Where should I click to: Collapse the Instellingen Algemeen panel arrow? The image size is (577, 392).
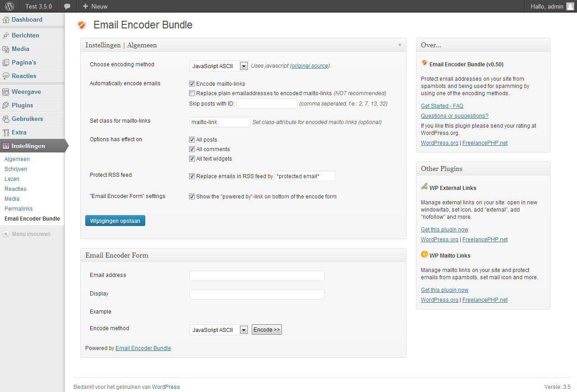[400, 45]
